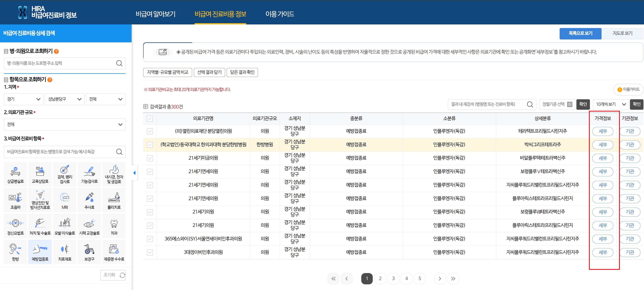Check the 3대정이비인후과의원 row checkbox
Screen dimensions: 644x290
coord(150,252)
